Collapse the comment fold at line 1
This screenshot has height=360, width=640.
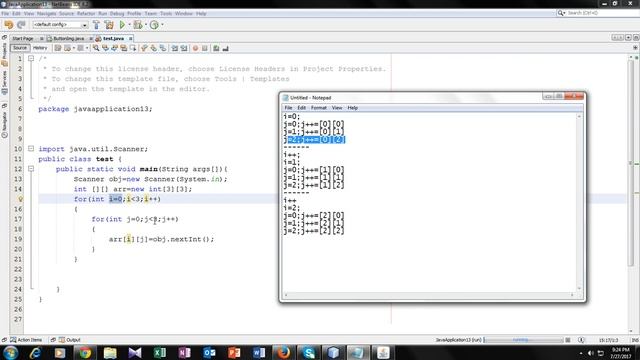click(31, 58)
